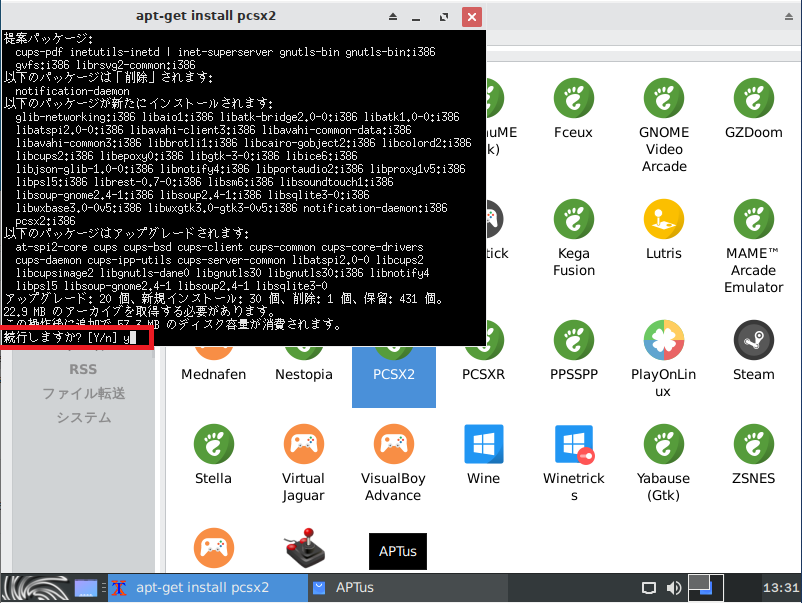The image size is (802, 603).
Task: Click the show desktop icon on the taskbar
Action: (85, 588)
